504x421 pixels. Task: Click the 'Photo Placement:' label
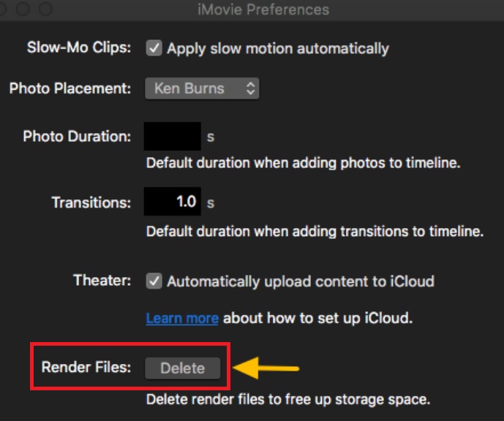tap(70, 88)
